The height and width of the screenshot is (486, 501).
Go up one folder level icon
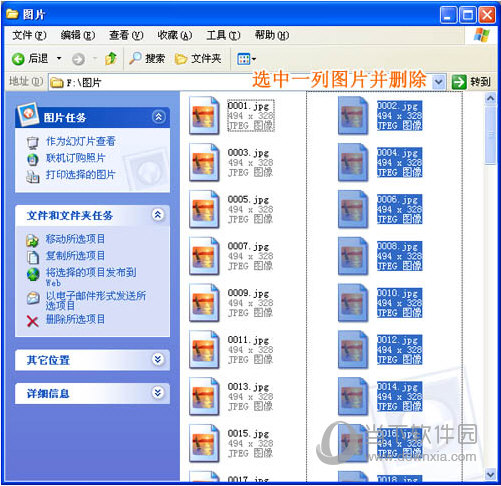point(111,59)
